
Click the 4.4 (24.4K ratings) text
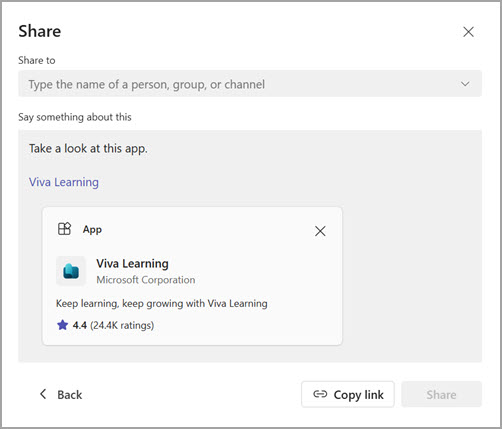pyautogui.click(x=113, y=325)
